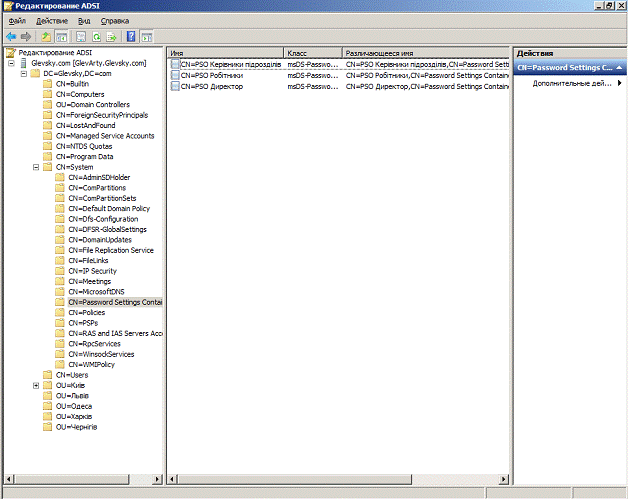
Task: Collapse the CN=System container
Action: click(36, 167)
